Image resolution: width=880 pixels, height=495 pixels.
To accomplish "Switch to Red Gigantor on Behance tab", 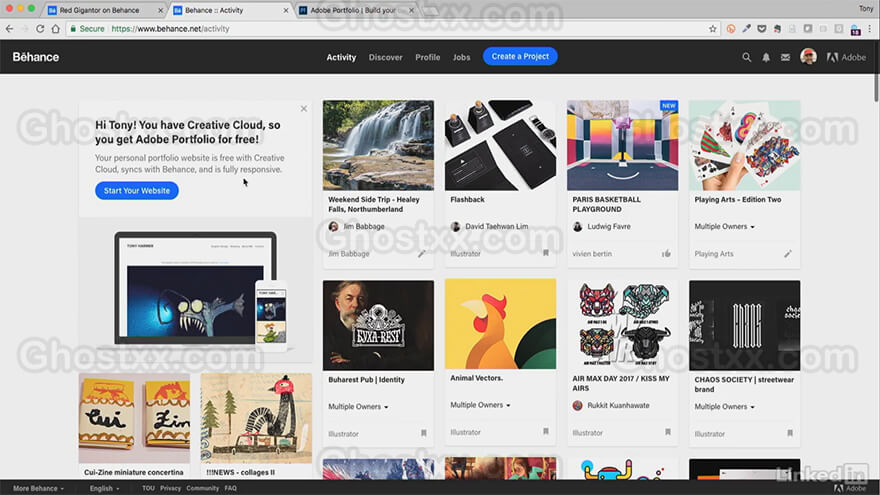I will tap(104, 10).
